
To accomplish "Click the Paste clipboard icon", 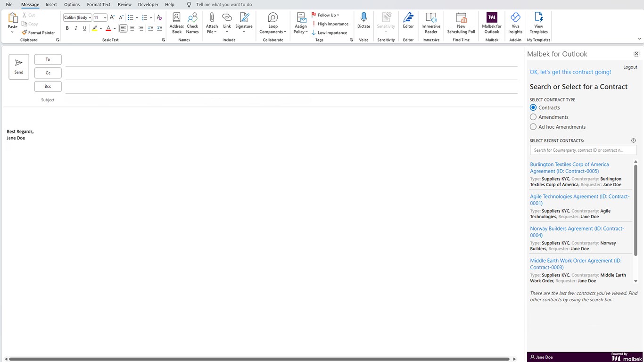I will click(13, 18).
